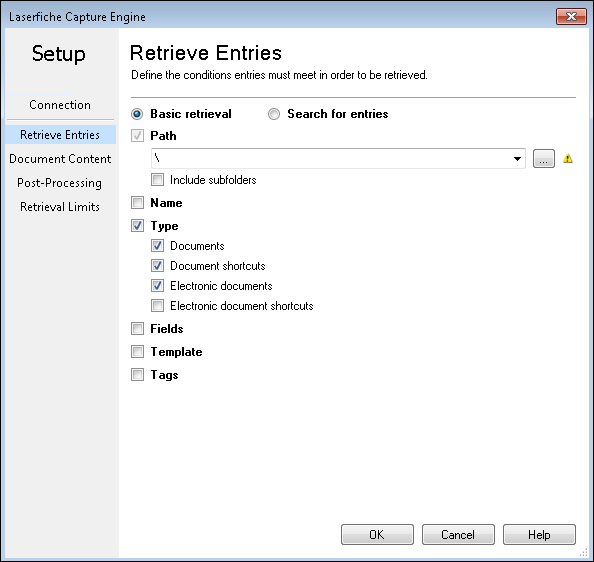594x562 pixels.
Task: Switch to the Document Content section
Action: tap(60, 159)
